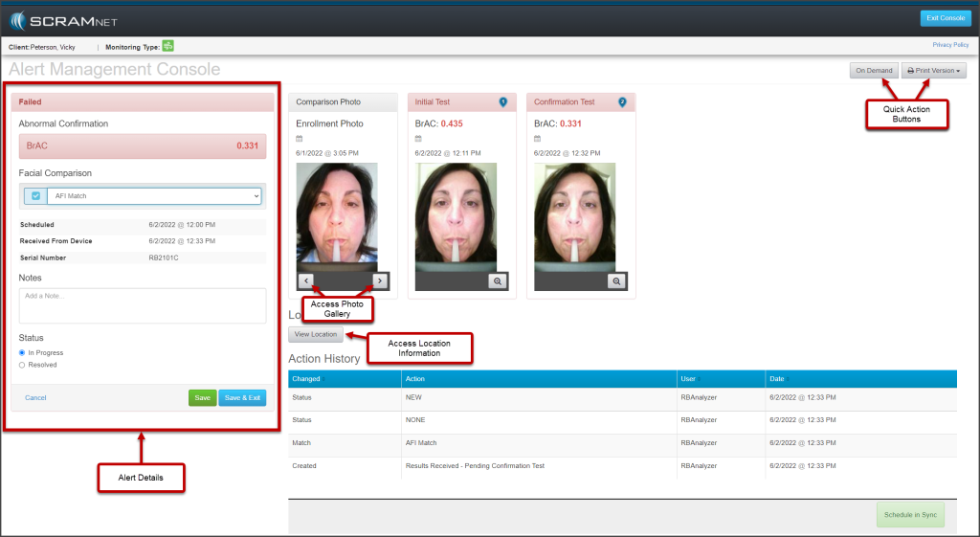Image resolution: width=980 pixels, height=537 pixels.
Task: Click Initial Test location pin marker
Action: pos(503,101)
